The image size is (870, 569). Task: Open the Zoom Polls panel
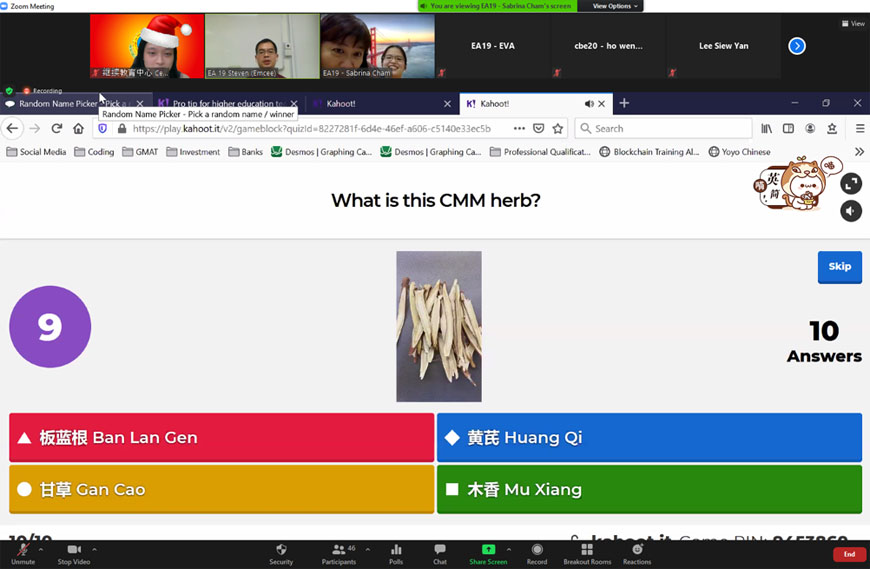tap(396, 552)
